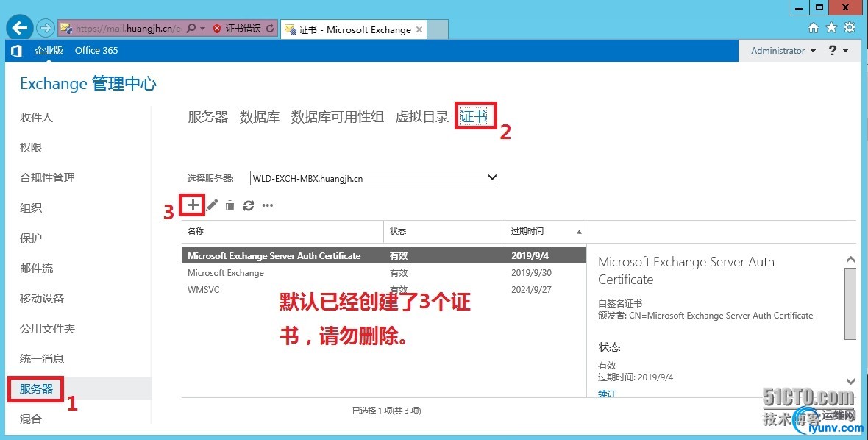Select 合规性管理 in the left navigation

click(47, 177)
